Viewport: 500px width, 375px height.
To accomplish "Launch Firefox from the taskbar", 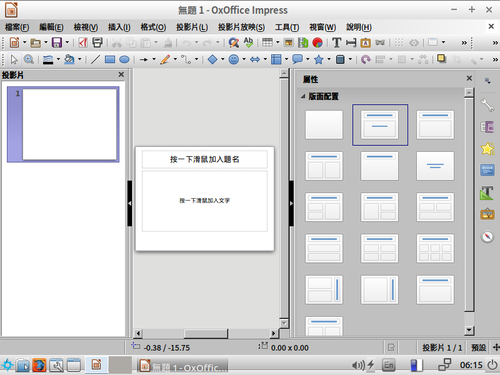I will [x=39, y=365].
